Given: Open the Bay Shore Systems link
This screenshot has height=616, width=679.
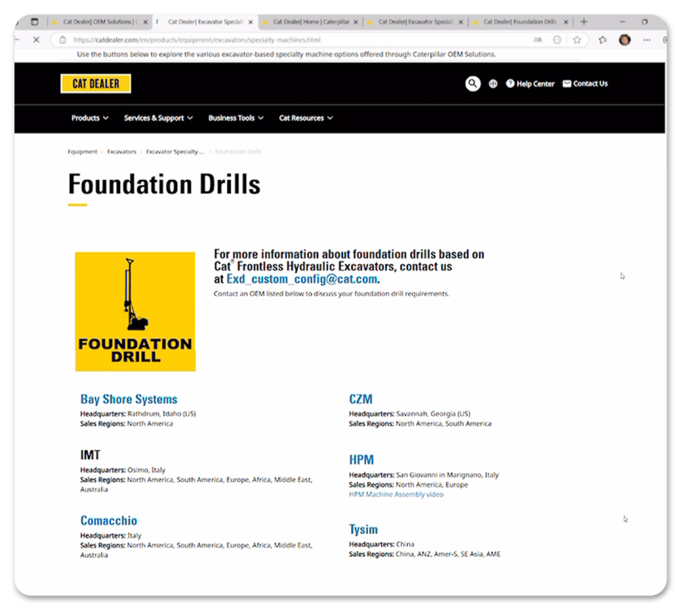Looking at the screenshot, I should click(x=128, y=399).
